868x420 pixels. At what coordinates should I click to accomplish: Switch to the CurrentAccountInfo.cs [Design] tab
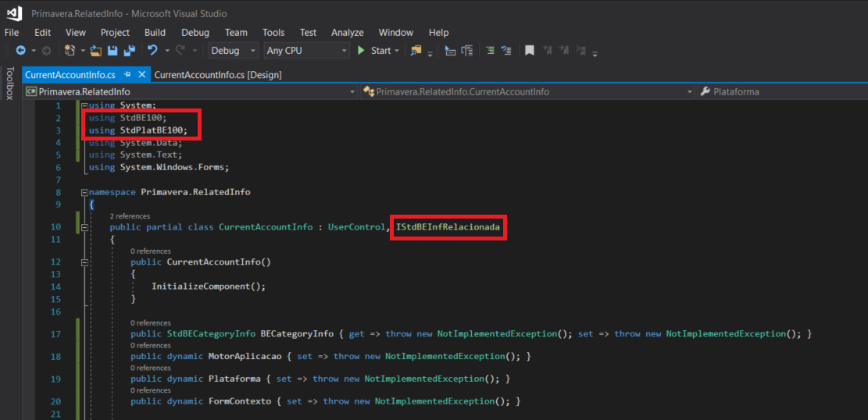(218, 75)
